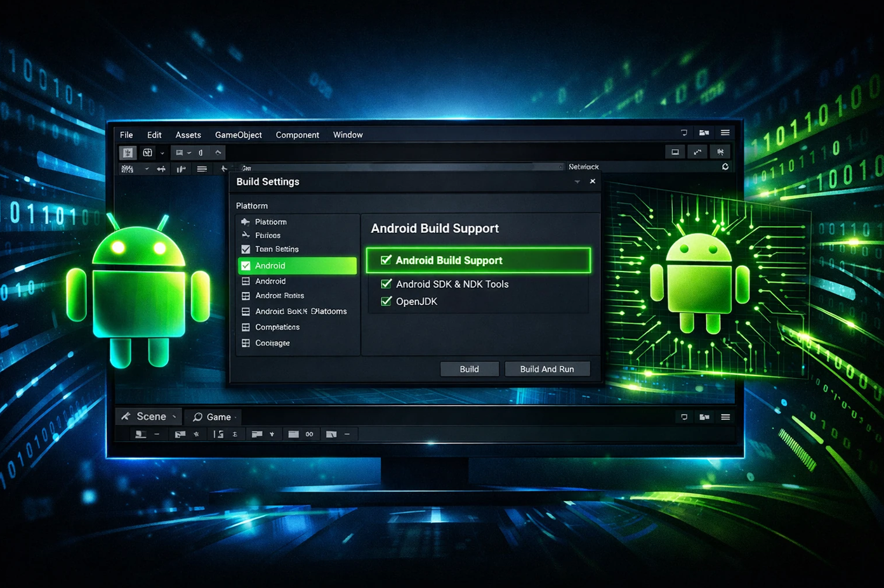Click the three-lines icon in second toolbar row
This screenshot has width=884, height=588.
pyautogui.click(x=202, y=169)
